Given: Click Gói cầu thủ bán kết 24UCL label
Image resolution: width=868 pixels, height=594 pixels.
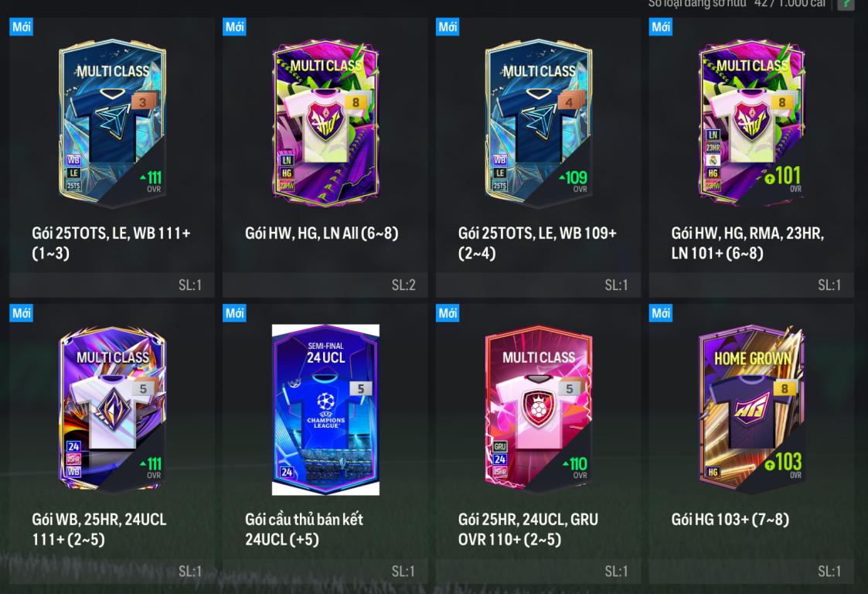Looking at the screenshot, I should point(304,529).
